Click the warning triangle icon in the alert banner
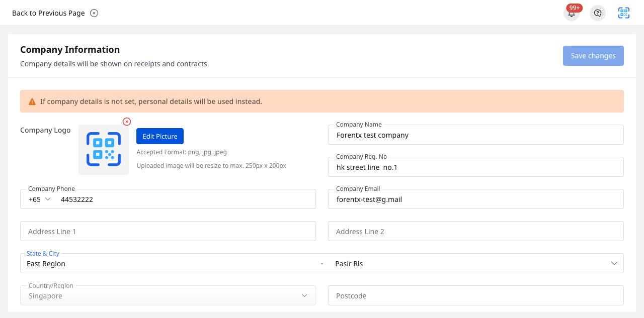 pyautogui.click(x=32, y=101)
